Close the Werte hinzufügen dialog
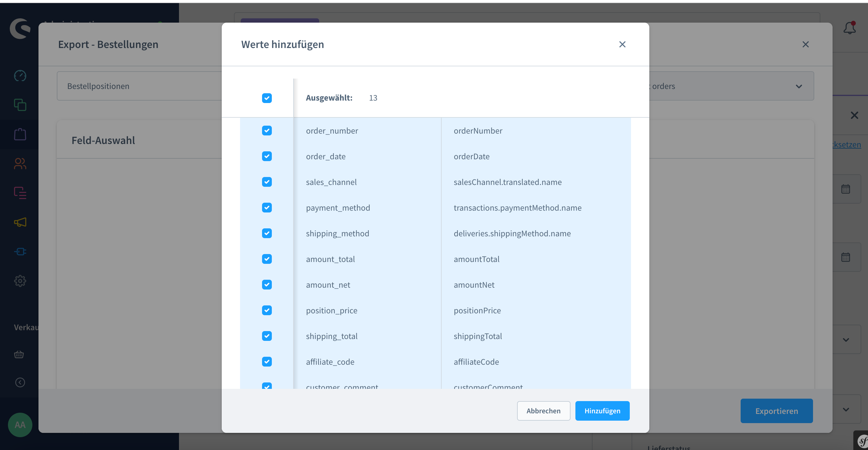This screenshot has width=868, height=450. coord(622,44)
